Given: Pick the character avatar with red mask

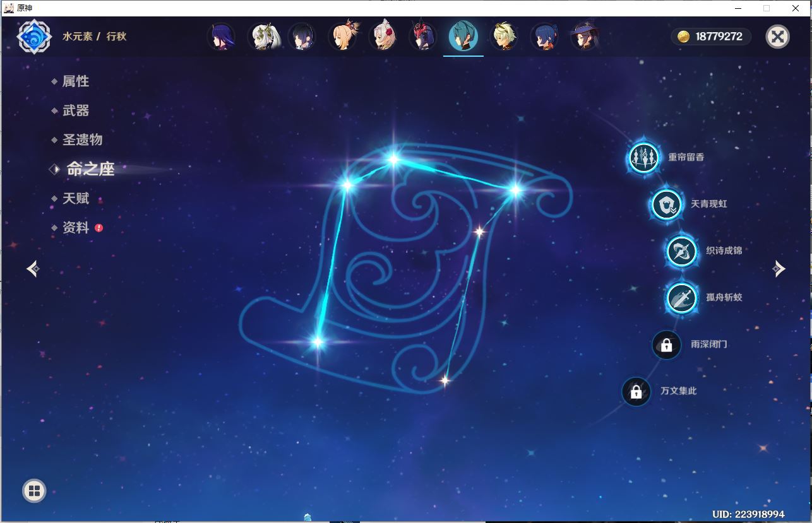Looking at the screenshot, I should click(x=423, y=37).
